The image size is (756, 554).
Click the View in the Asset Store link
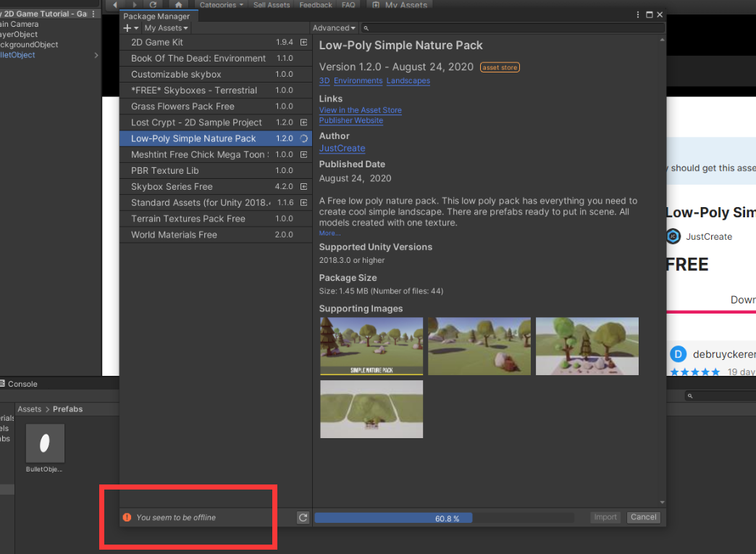pyautogui.click(x=360, y=110)
